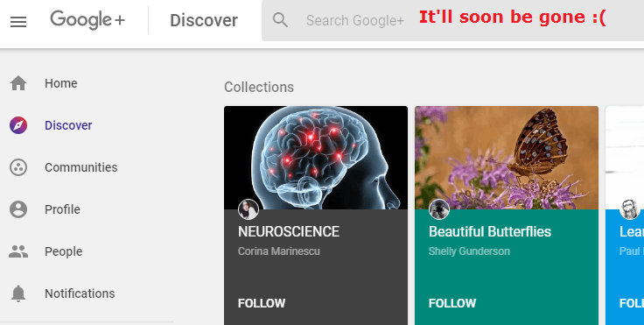The image size is (644, 325).
Task: Open the hamburger main menu
Action: click(18, 21)
